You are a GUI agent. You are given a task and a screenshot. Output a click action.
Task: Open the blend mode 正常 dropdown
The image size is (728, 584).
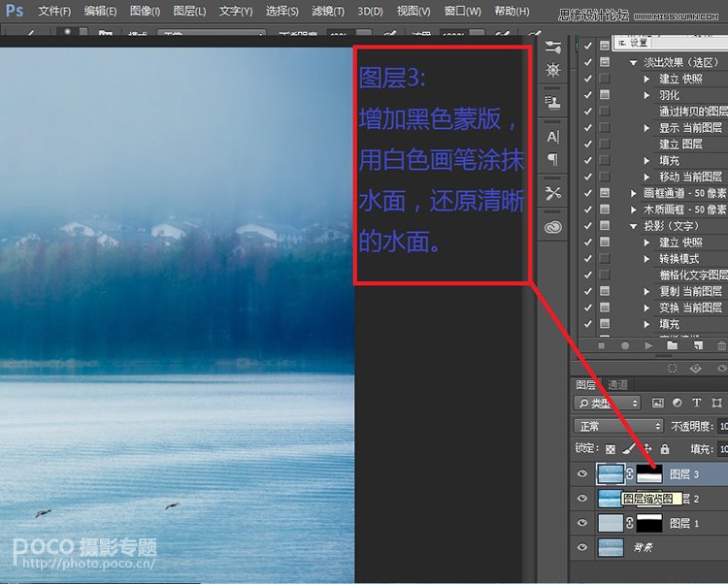pyautogui.click(x=618, y=426)
